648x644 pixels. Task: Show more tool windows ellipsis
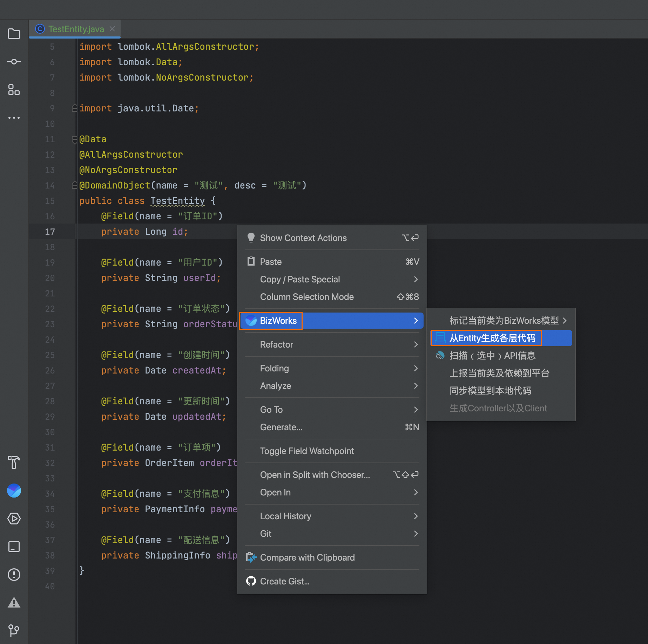[14, 118]
